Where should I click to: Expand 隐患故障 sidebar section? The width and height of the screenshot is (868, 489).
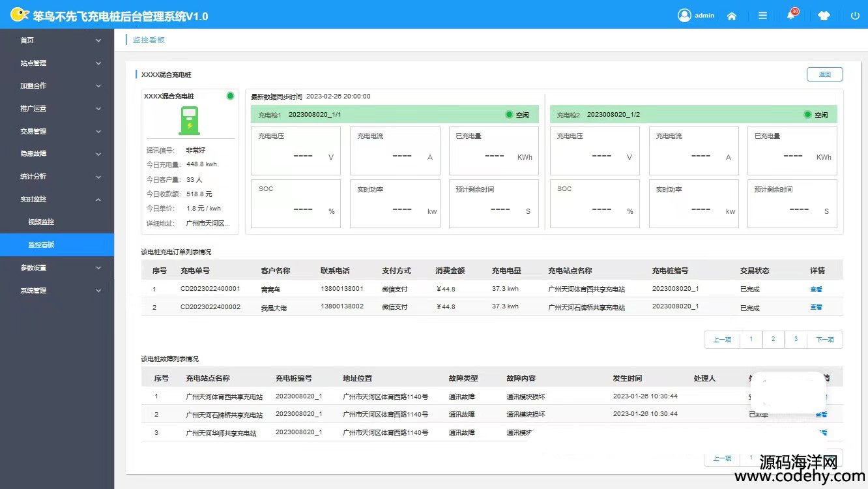pyautogui.click(x=57, y=154)
